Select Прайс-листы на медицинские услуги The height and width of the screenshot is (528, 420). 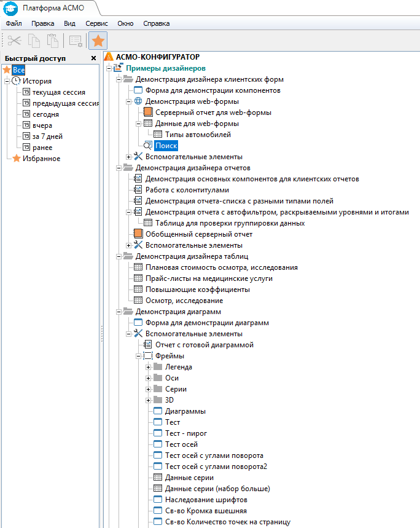point(209,278)
